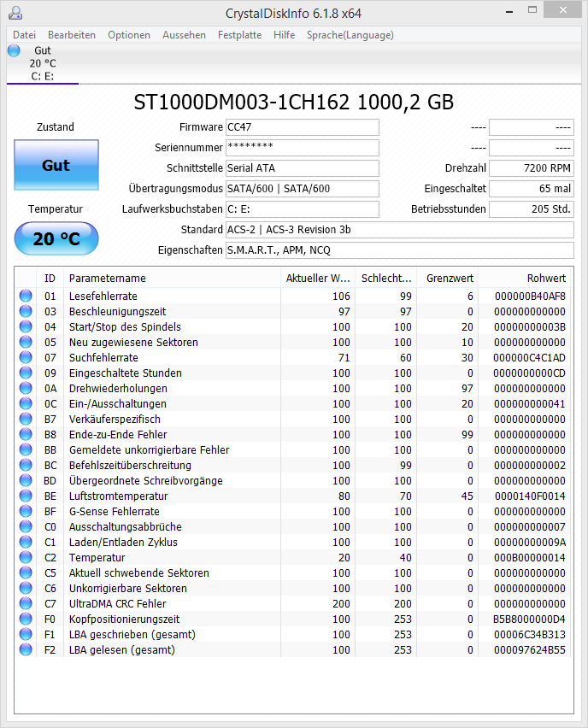Image resolution: width=588 pixels, height=728 pixels.
Task: Click the status orb for Eingeschaltete Stunden
Action: pos(26,373)
